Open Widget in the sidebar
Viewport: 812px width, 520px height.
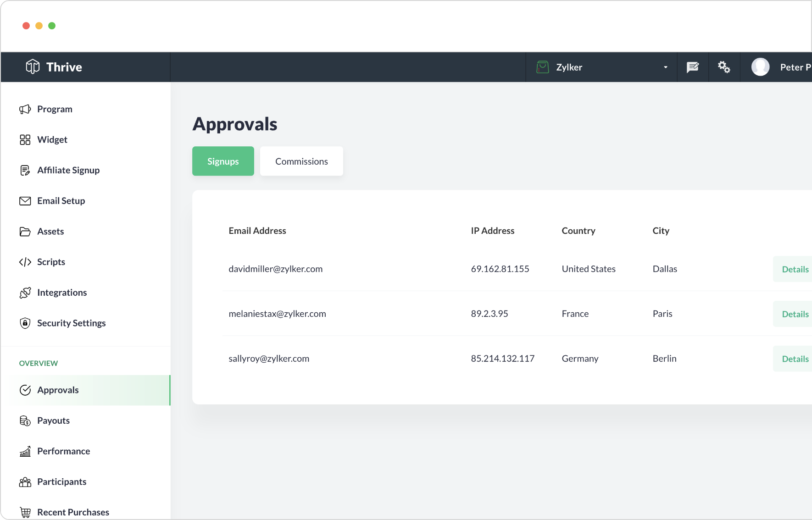tap(52, 140)
